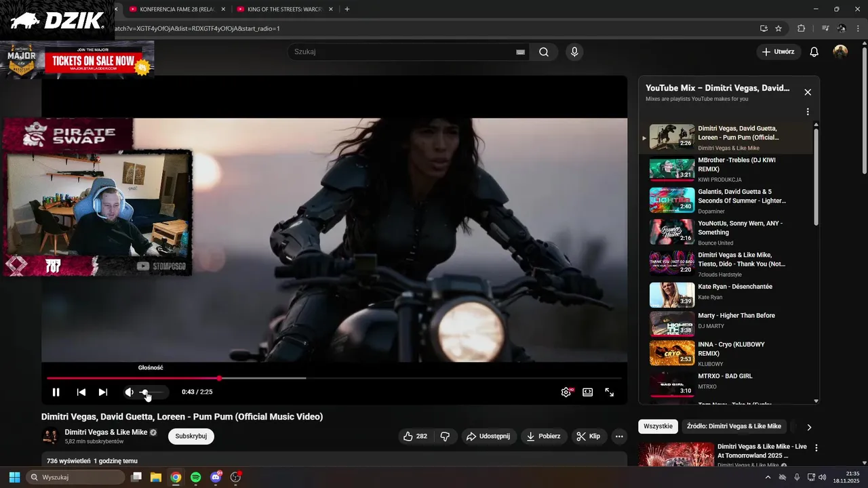
Task: Select the currently playing Pum Pum playlist entry
Action: coord(726,138)
